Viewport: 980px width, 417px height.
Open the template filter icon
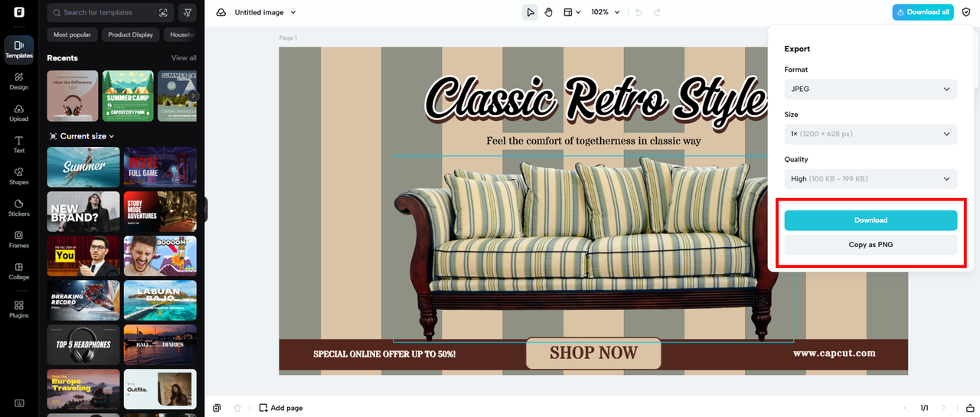click(x=187, y=13)
